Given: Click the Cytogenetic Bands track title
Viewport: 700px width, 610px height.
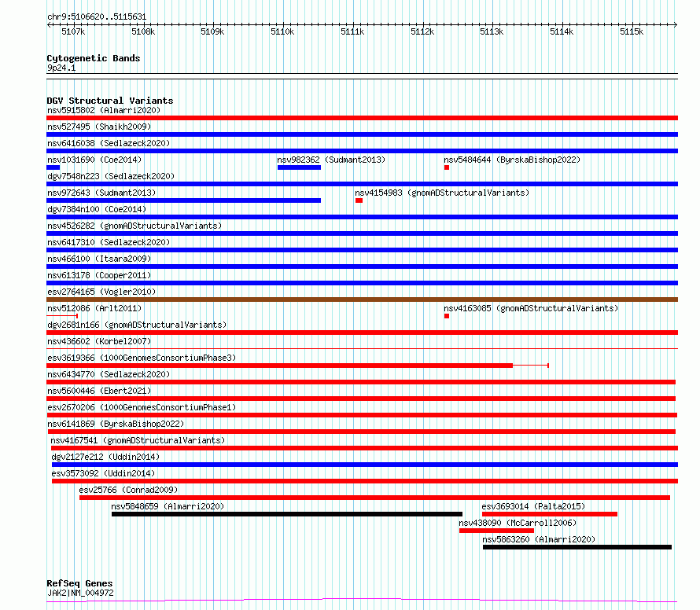Looking at the screenshot, I should [94, 58].
